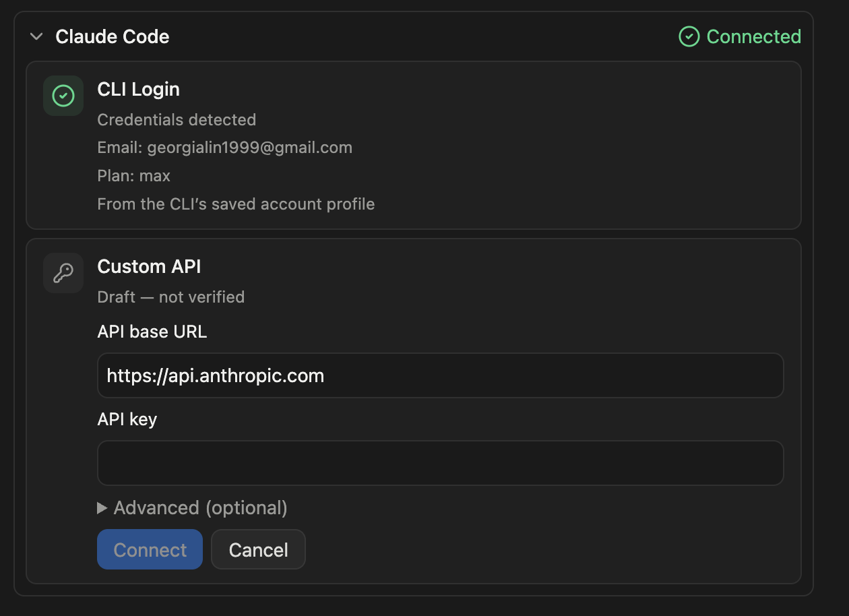Expand the Advanced (optional) disclosure triangle

click(102, 508)
